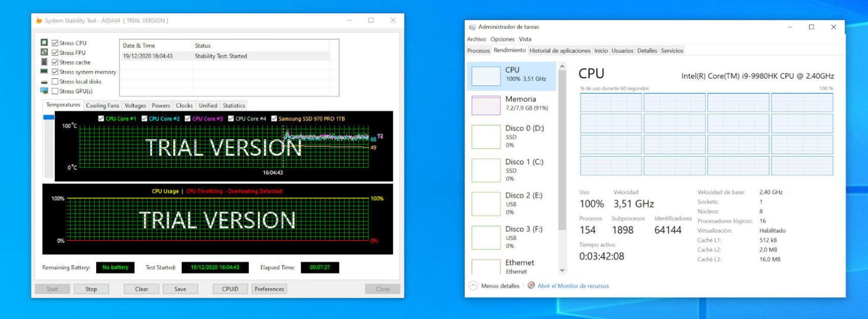
Task: Open the Powers tab in AIDA64
Action: tap(161, 105)
